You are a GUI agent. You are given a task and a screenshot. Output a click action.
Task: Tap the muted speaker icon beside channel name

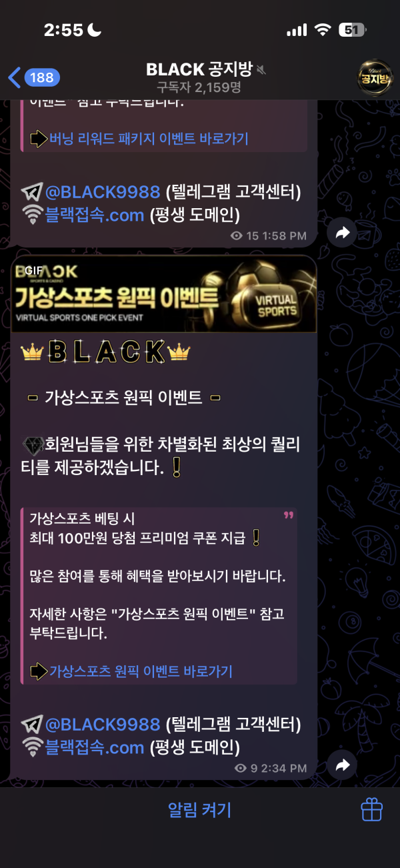(261, 69)
